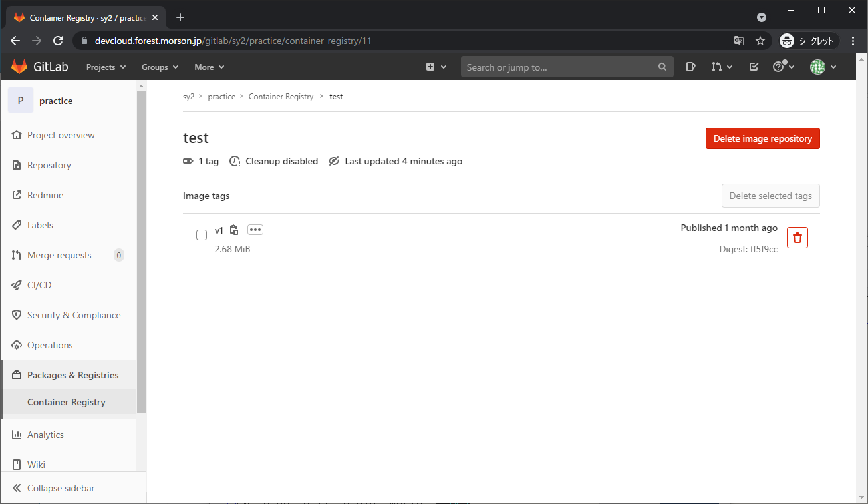This screenshot has width=868, height=504.
Task: Bookmark page with the star icon
Action: [760, 41]
